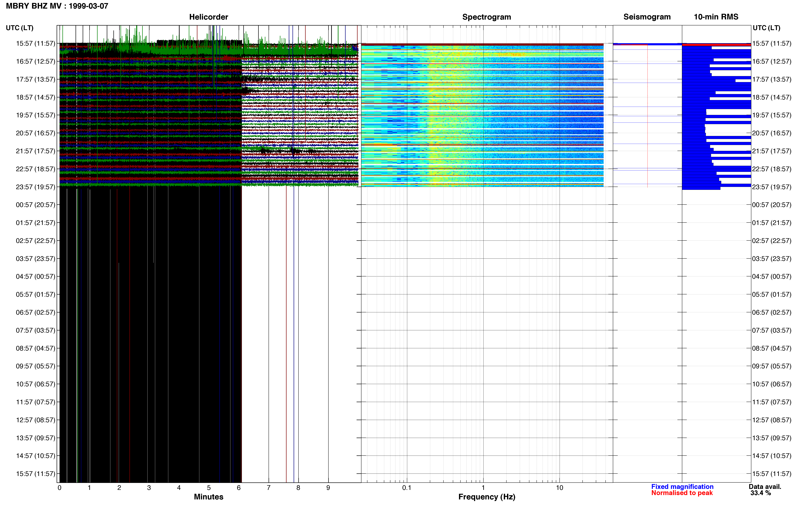Click '06:57 (02:57)' on the helicorder time axis
Viewport: 812px width, 508px height.
point(36,312)
